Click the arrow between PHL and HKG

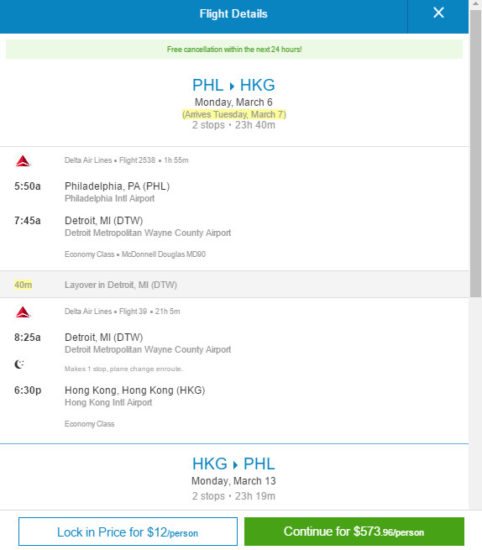(232, 86)
